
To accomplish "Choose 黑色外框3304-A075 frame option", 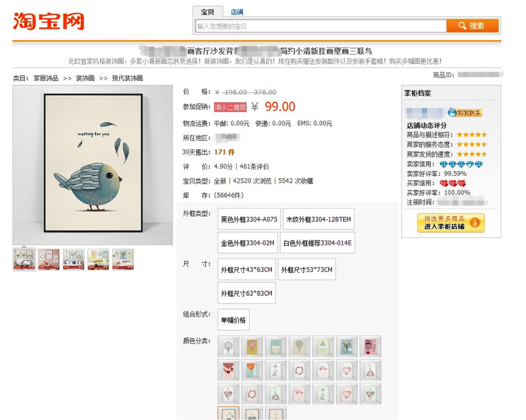I will [249, 219].
